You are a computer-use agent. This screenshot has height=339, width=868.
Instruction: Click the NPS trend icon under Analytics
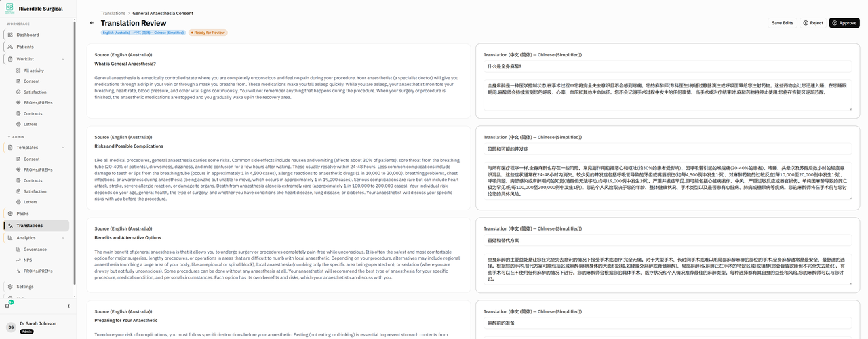click(18, 260)
